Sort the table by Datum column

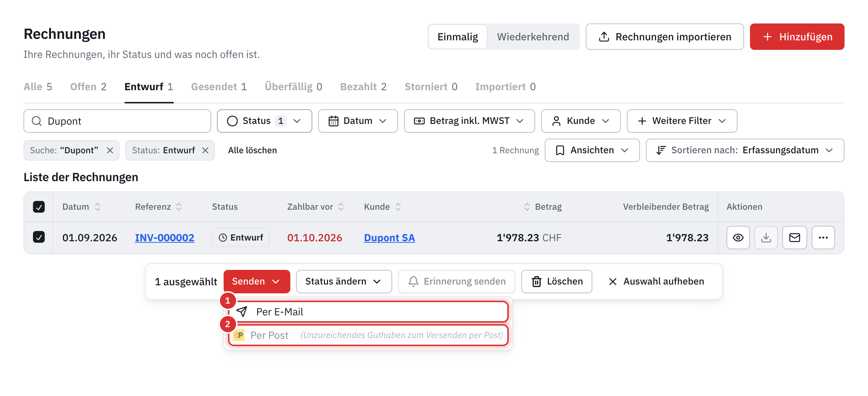pos(98,207)
